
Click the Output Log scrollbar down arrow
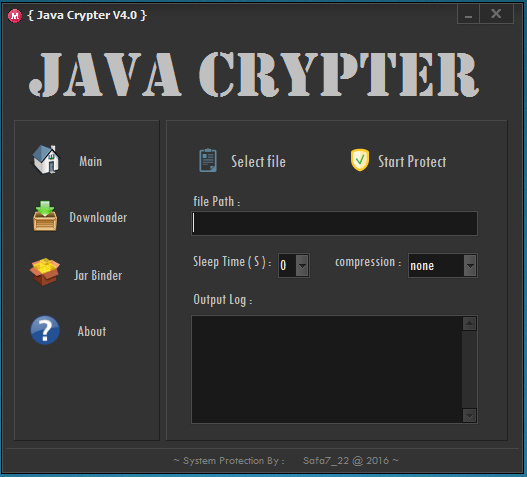[470, 416]
